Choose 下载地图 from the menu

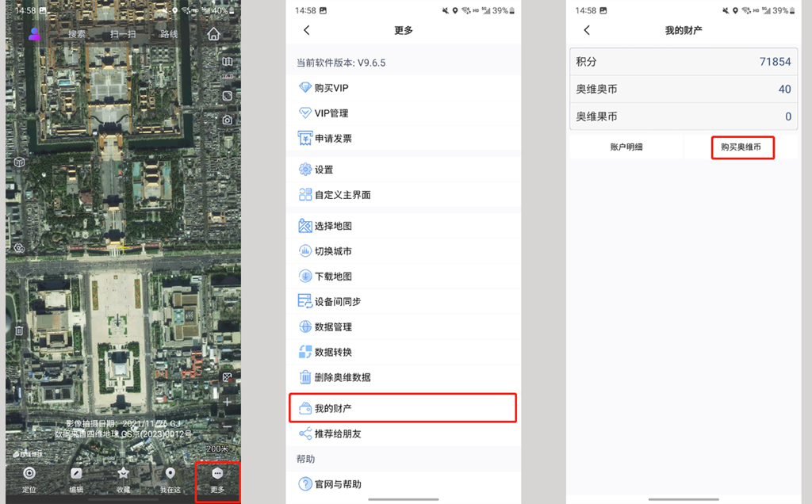(x=403, y=277)
